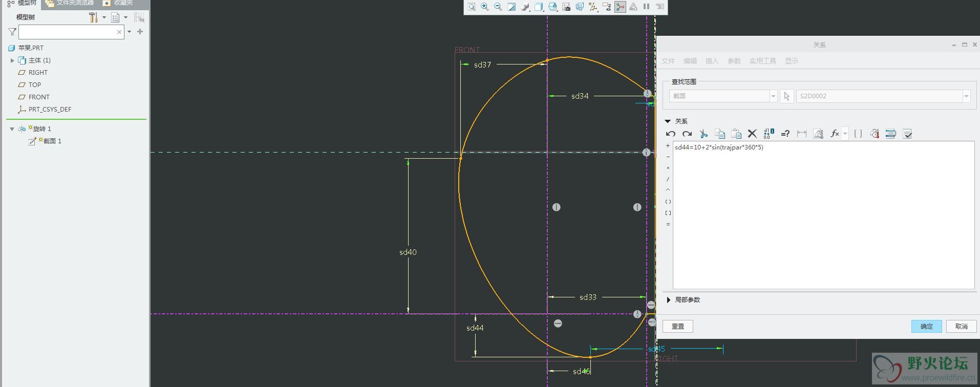Screen dimensions: 980x387
Task: Toggle datum display filters icon
Action: tap(593, 7)
